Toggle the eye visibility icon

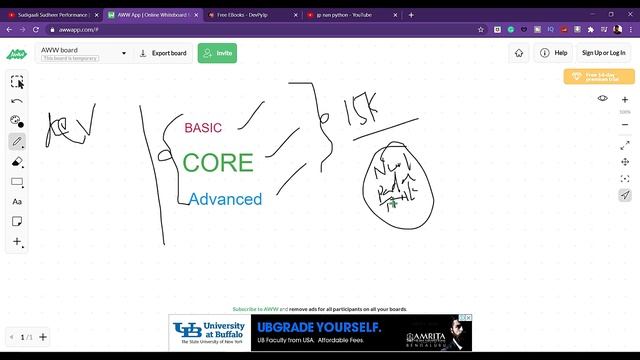602,98
